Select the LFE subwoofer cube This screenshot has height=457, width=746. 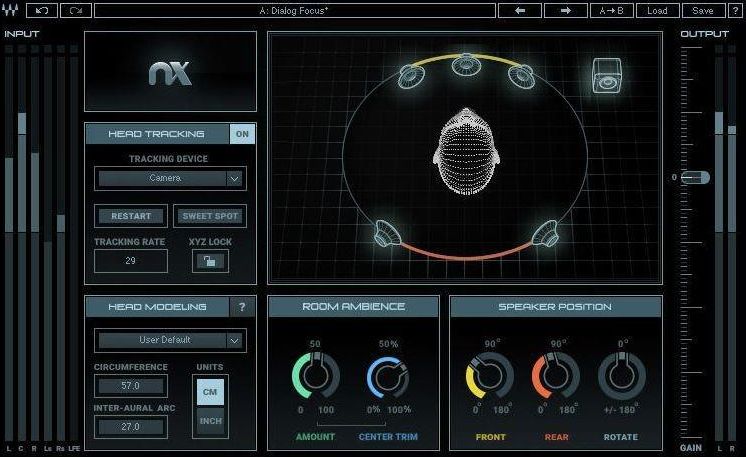(x=607, y=76)
